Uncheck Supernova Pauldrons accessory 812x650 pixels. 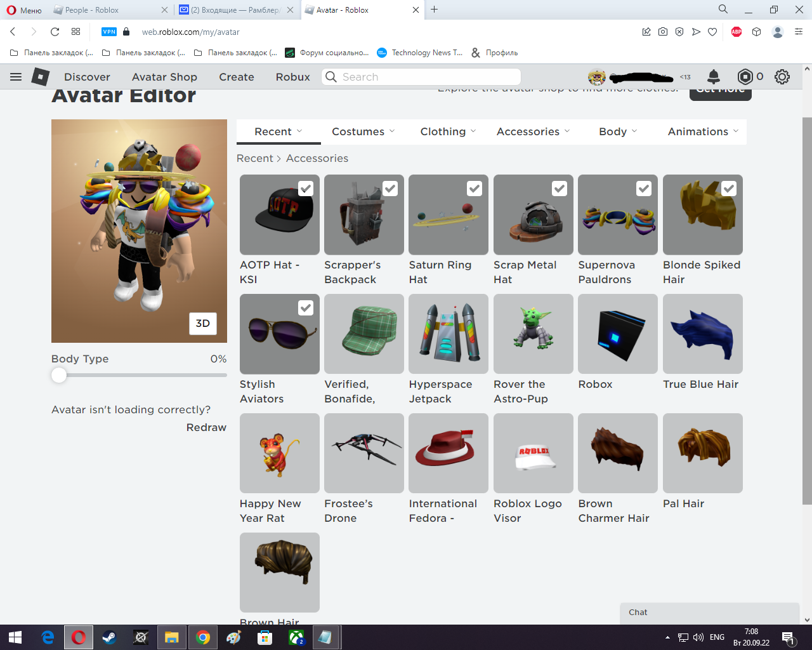(x=644, y=189)
